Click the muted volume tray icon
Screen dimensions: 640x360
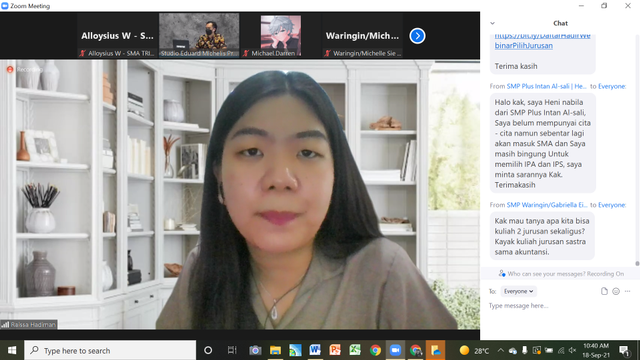click(573, 350)
